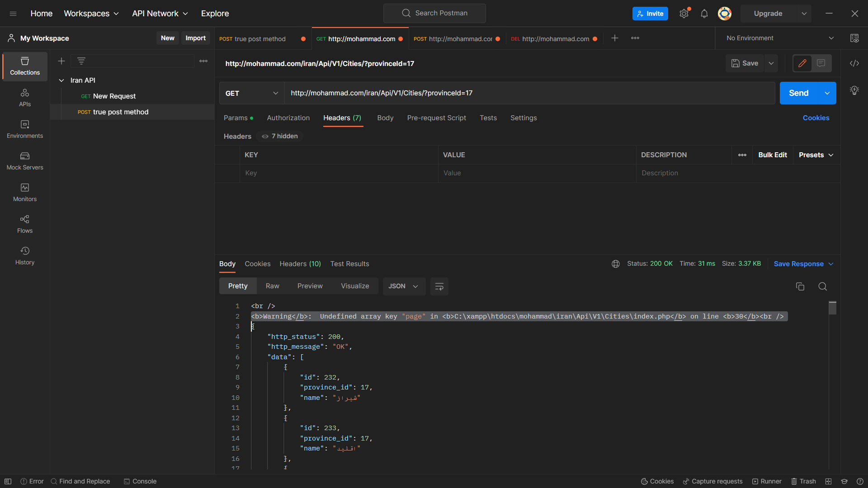Open Environments in the sidebar
The height and width of the screenshot is (488, 868).
click(x=25, y=130)
